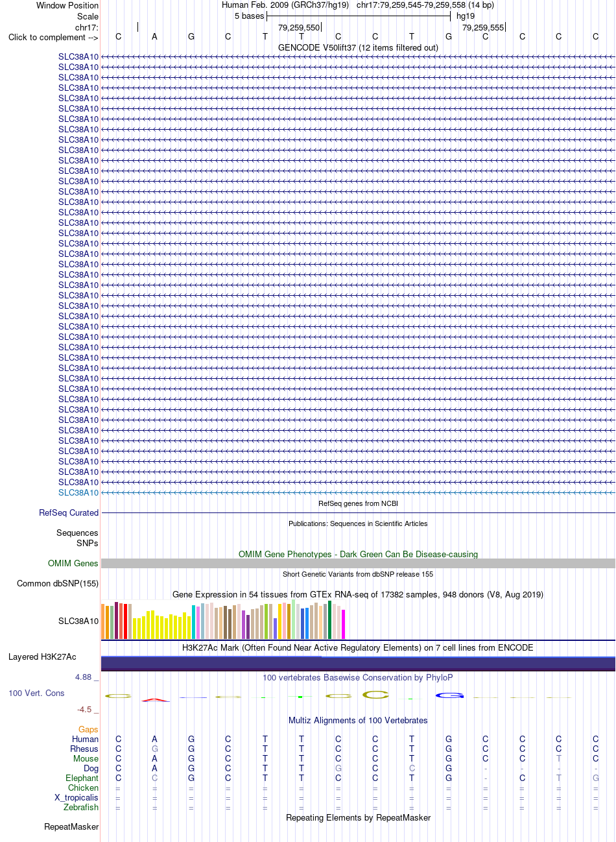Click the 'Window Position' label
Viewport: 616px width, 842px height.
(67, 5)
